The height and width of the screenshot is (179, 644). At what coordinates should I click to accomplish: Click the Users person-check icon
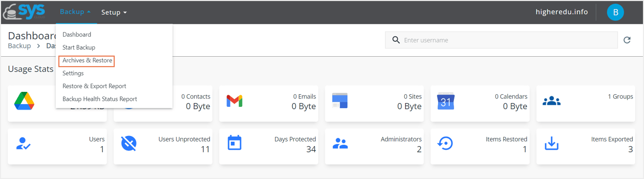[x=23, y=143]
